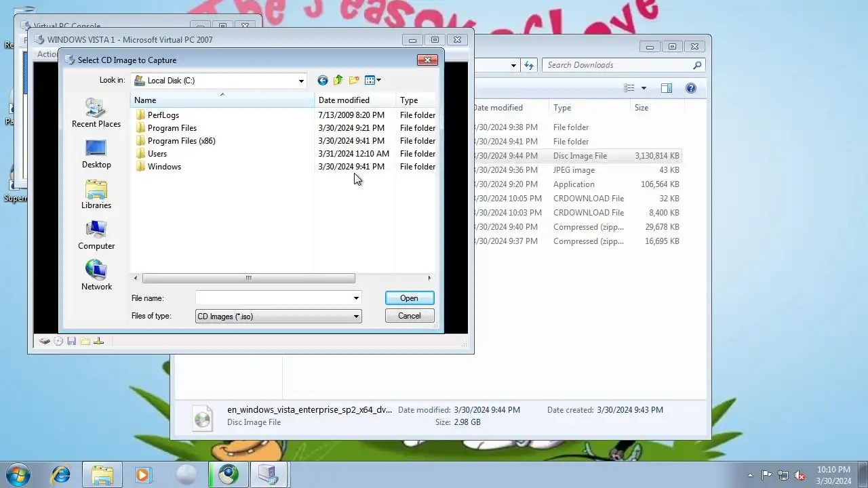Select Network in the places sidebar
The image size is (868, 488).
[96, 276]
